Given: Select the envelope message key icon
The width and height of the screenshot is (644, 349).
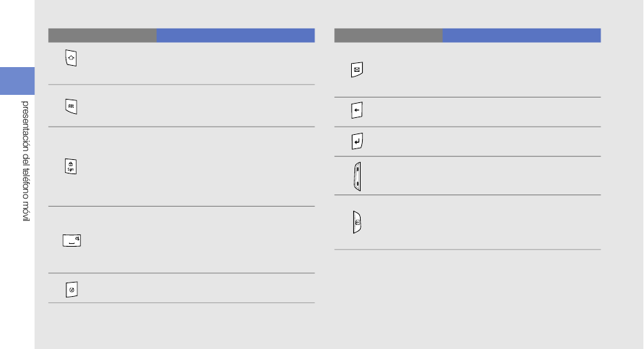Looking at the screenshot, I should [x=357, y=70].
